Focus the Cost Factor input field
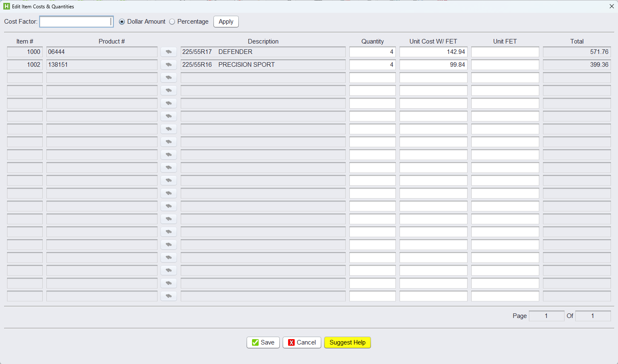This screenshot has width=618, height=364. (x=76, y=22)
